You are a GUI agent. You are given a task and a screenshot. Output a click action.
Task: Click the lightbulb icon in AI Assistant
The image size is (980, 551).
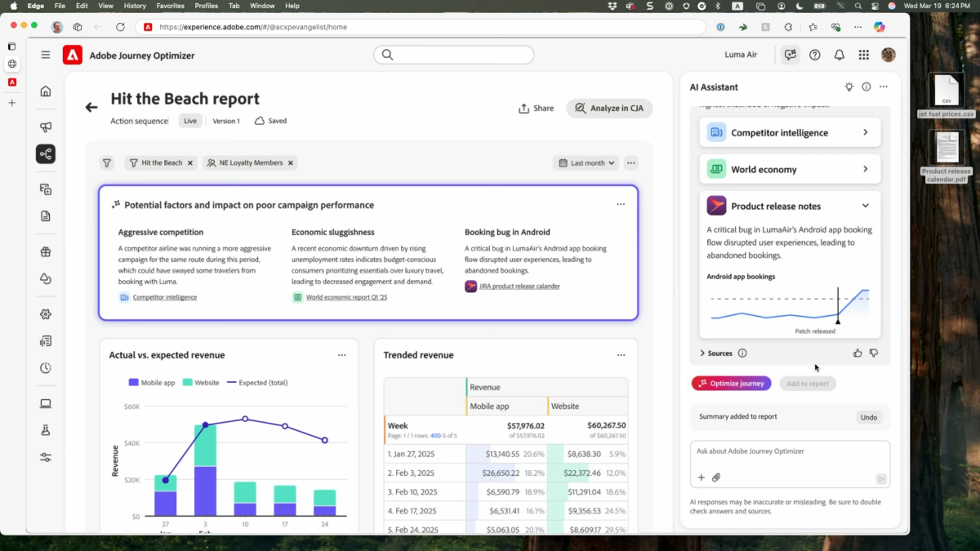coord(849,87)
